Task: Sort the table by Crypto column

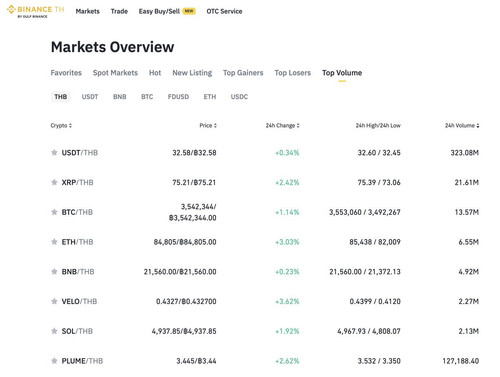Action: (x=61, y=126)
